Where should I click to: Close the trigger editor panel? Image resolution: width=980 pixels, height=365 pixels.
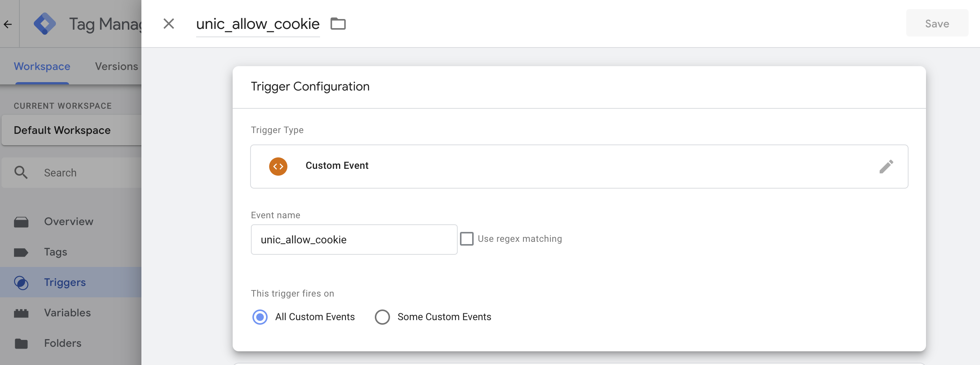[x=168, y=24]
